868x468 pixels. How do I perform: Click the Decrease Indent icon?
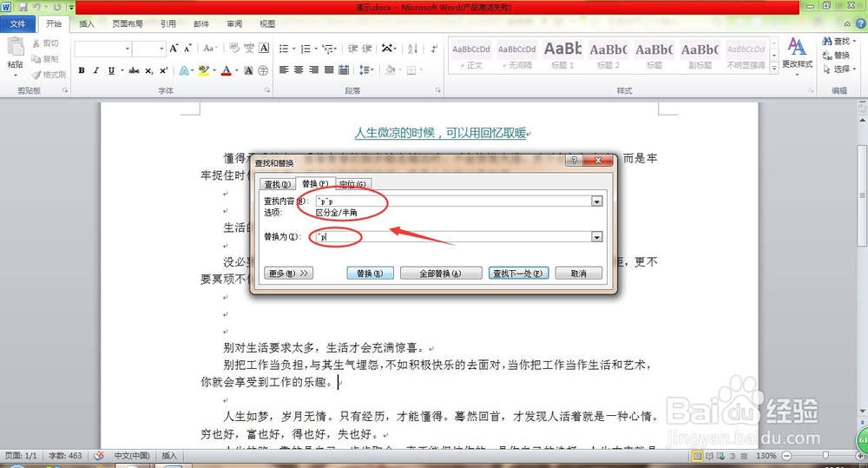(352, 49)
